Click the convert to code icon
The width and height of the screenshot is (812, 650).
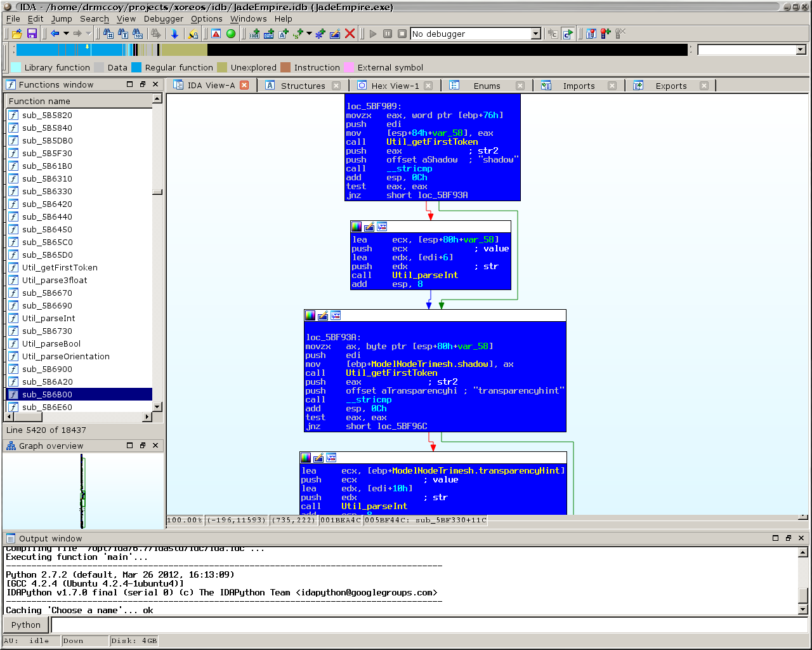pos(254,34)
